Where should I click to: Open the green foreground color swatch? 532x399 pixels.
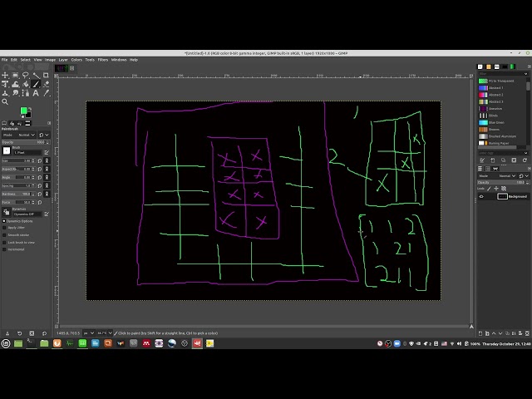(x=23, y=111)
